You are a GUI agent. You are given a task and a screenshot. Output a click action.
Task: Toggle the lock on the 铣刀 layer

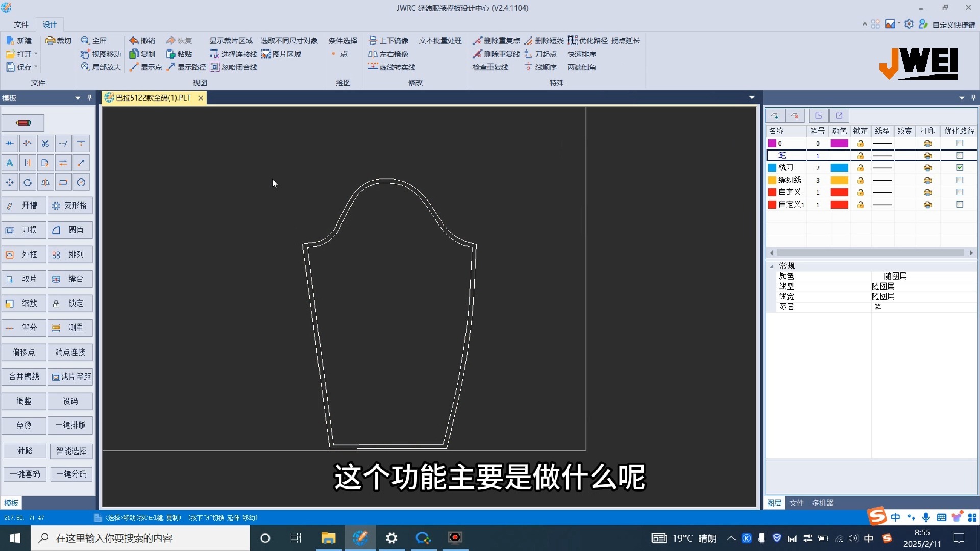pos(861,167)
